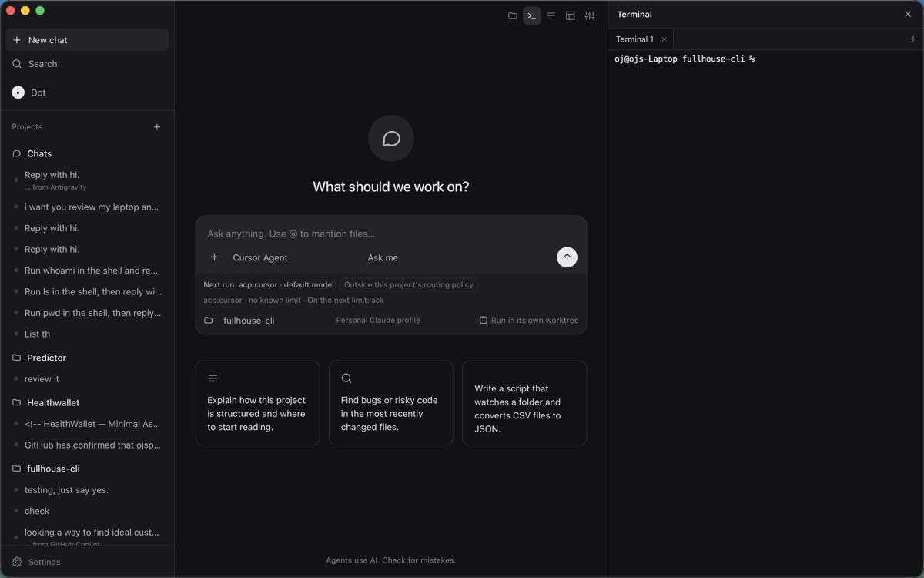Add a new project with plus icon
This screenshot has height=578, width=924.
click(x=157, y=127)
